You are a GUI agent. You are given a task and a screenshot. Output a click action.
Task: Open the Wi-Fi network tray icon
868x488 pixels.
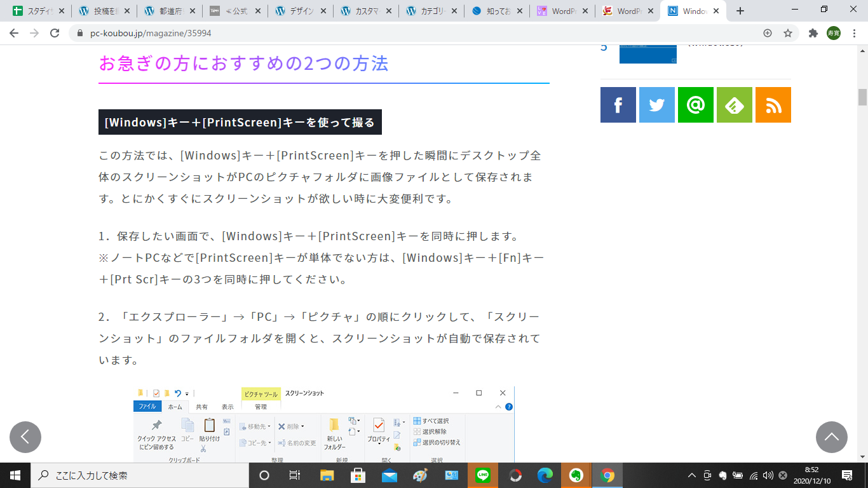pos(753,475)
